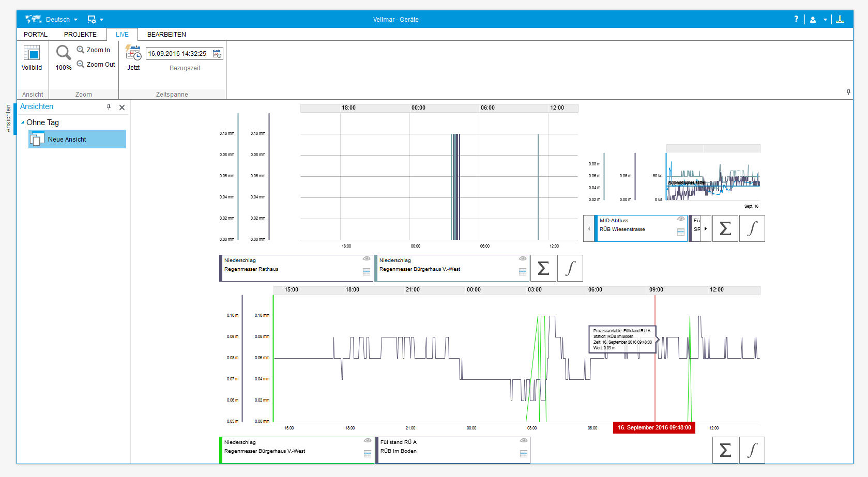Open the BEARBEITEN tab
The height and width of the screenshot is (477, 868).
click(166, 35)
